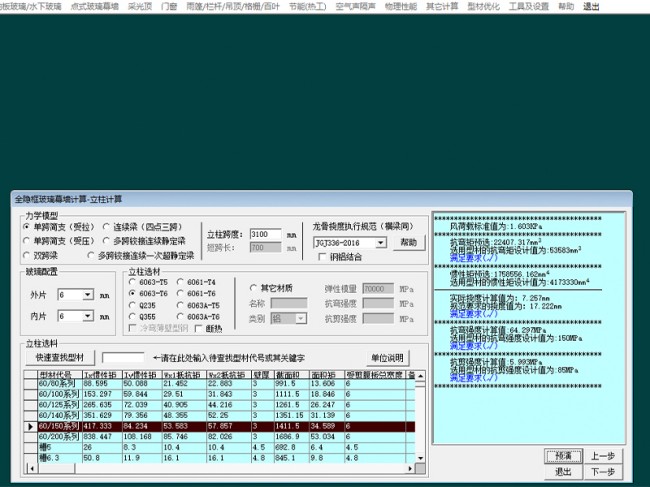Open the 工具及设置 menu
The image size is (650, 487).
(529, 6)
